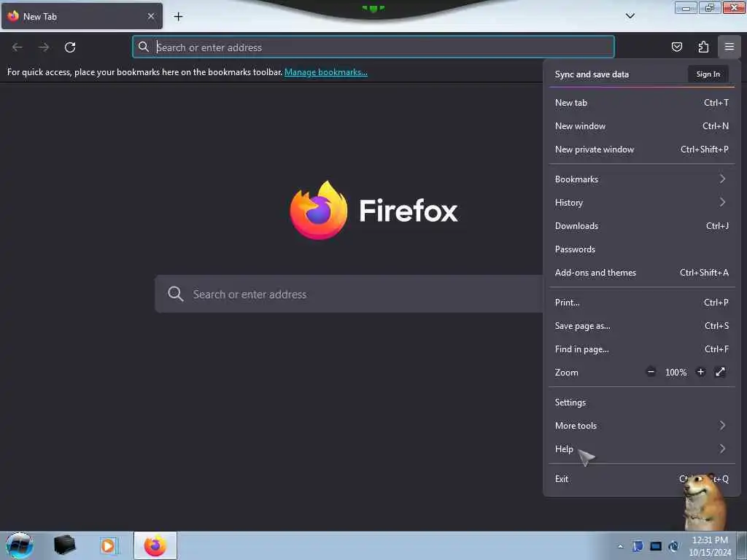Click Sync and save data
The image size is (747, 560).
[592, 74]
